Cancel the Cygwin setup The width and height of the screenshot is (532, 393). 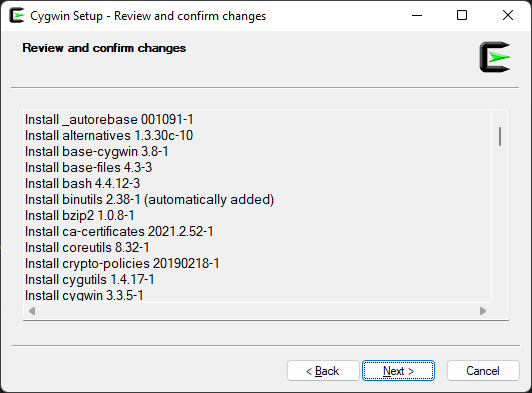coord(483,371)
